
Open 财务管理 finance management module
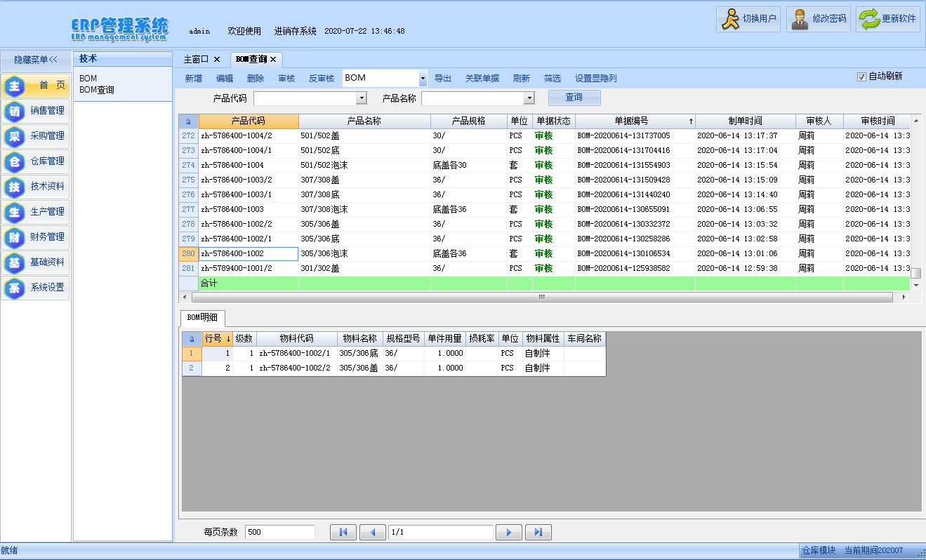(x=36, y=237)
